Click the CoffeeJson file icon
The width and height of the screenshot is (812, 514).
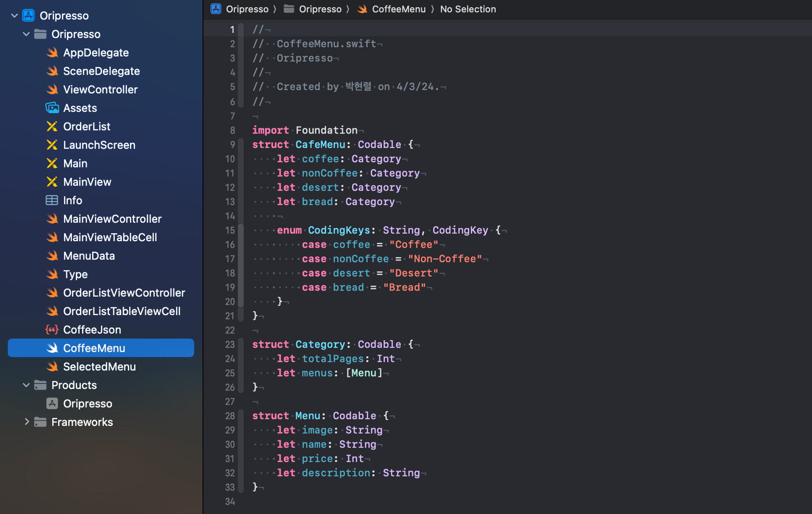(x=52, y=330)
